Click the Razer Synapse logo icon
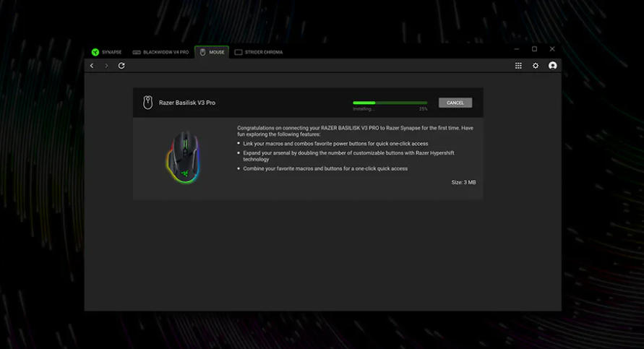Viewport: 644px width, 349px height. (x=95, y=52)
